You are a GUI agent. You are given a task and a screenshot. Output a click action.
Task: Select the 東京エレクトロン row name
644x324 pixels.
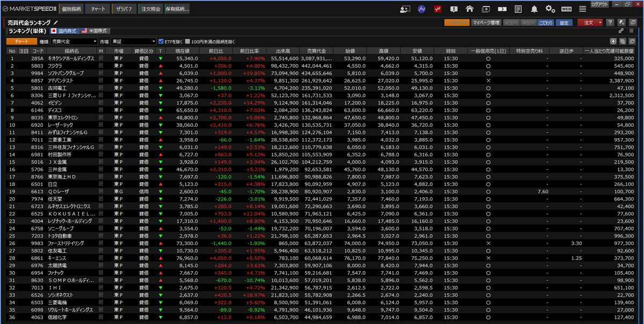(x=63, y=117)
